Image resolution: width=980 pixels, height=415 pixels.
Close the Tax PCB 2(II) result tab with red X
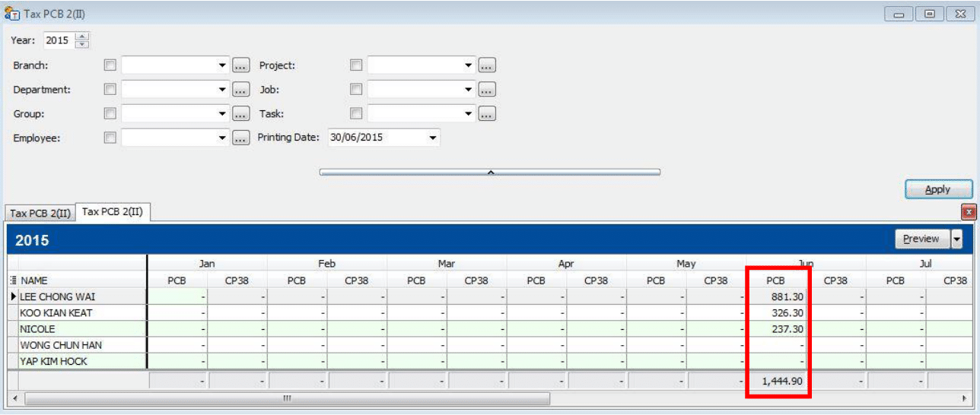[969, 212]
